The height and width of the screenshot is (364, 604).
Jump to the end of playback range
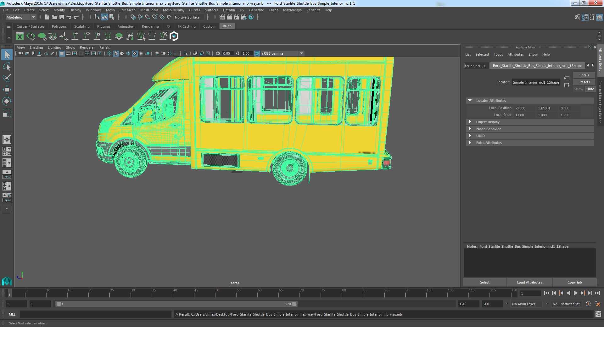[x=597, y=293]
